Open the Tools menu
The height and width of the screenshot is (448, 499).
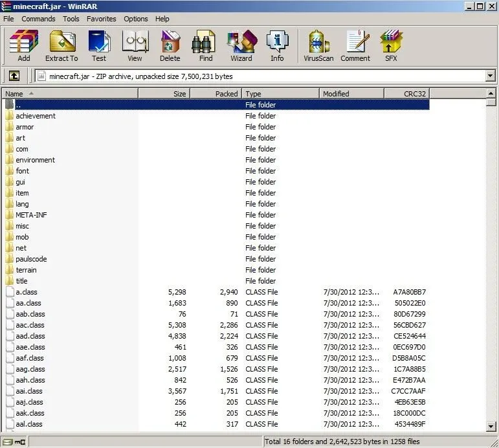pos(71,19)
